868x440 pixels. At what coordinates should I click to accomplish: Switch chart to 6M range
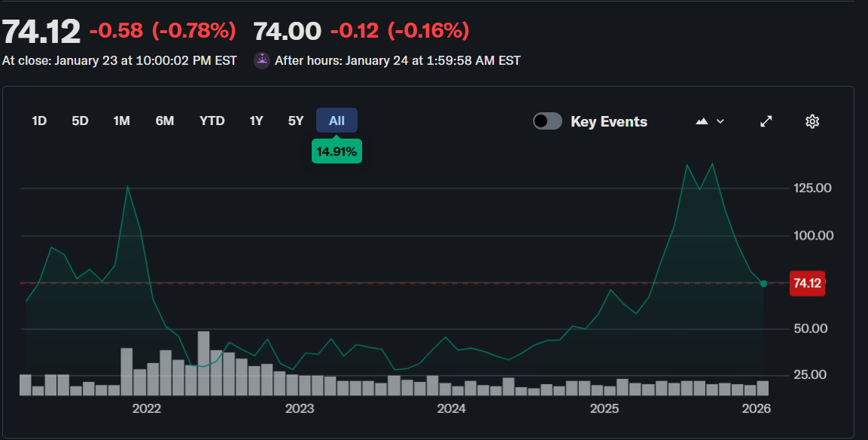click(x=164, y=121)
